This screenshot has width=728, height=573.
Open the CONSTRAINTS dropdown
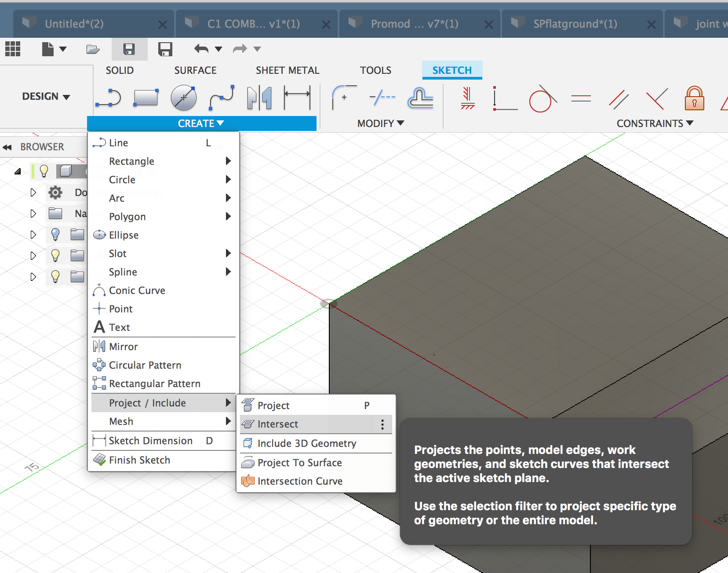(654, 123)
